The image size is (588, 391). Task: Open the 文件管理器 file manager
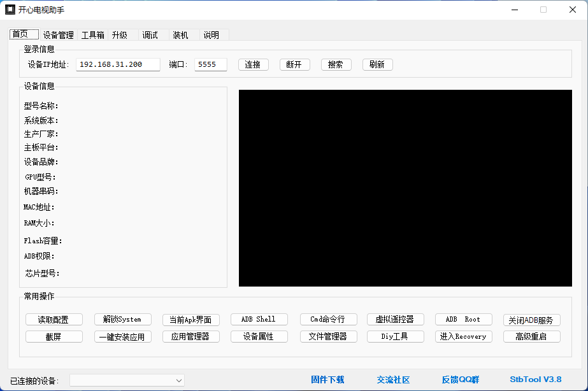pyautogui.click(x=328, y=336)
